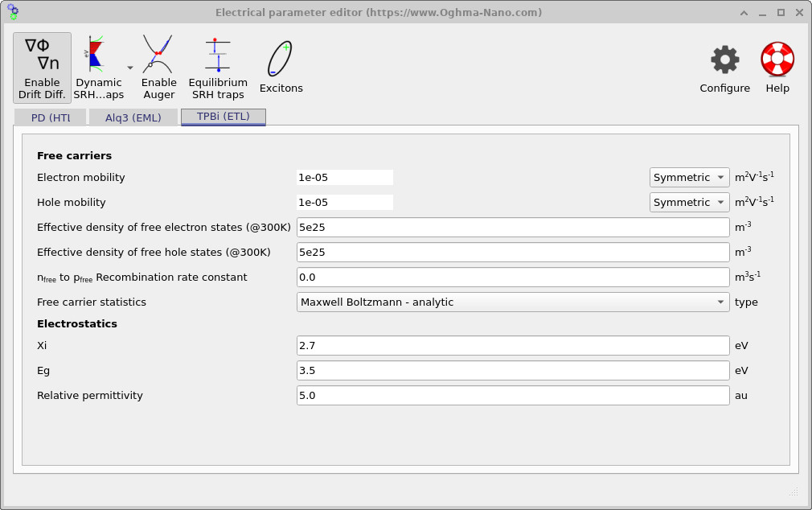Expand the Dynamic SRH traps dropdown arrow
This screenshot has width=812, height=510.
pos(129,68)
